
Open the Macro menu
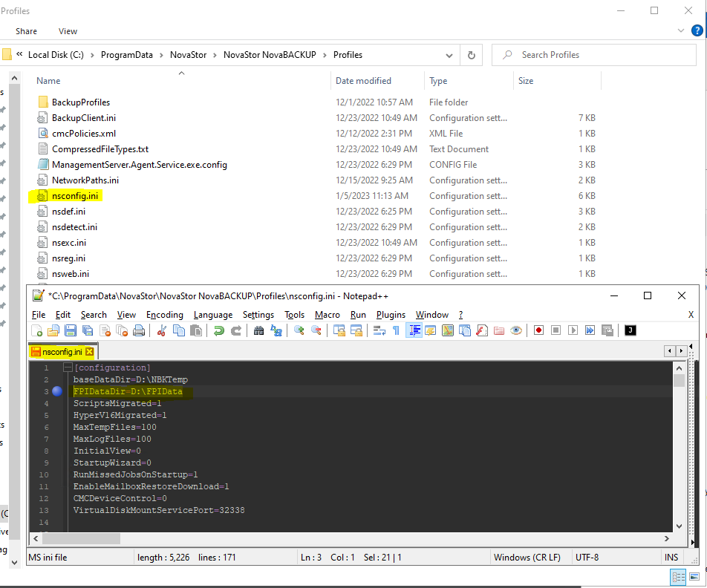click(x=328, y=315)
